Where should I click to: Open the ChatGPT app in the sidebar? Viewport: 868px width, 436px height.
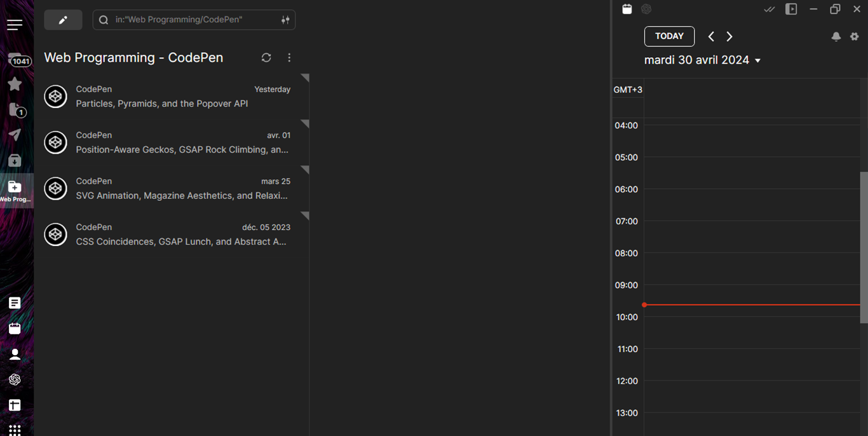(15, 379)
